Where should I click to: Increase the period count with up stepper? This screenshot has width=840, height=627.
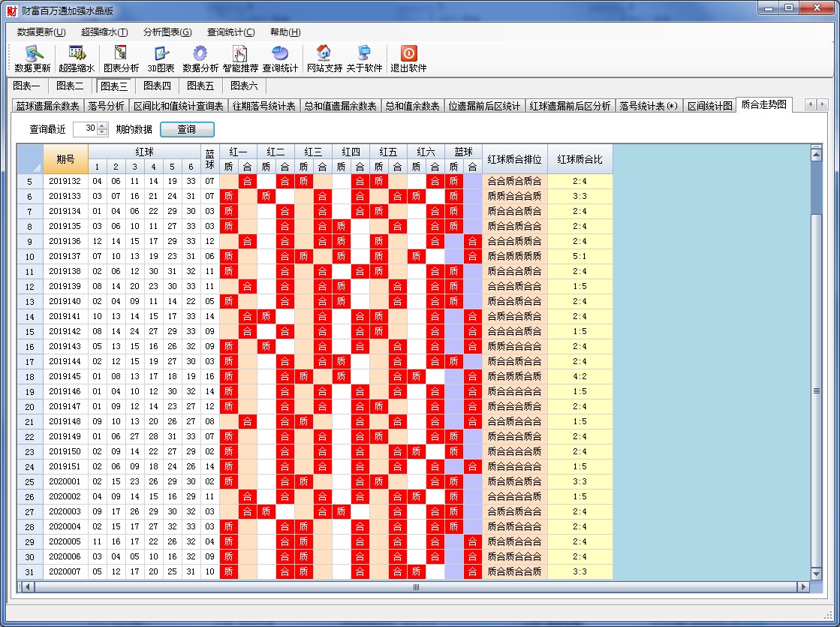point(103,125)
